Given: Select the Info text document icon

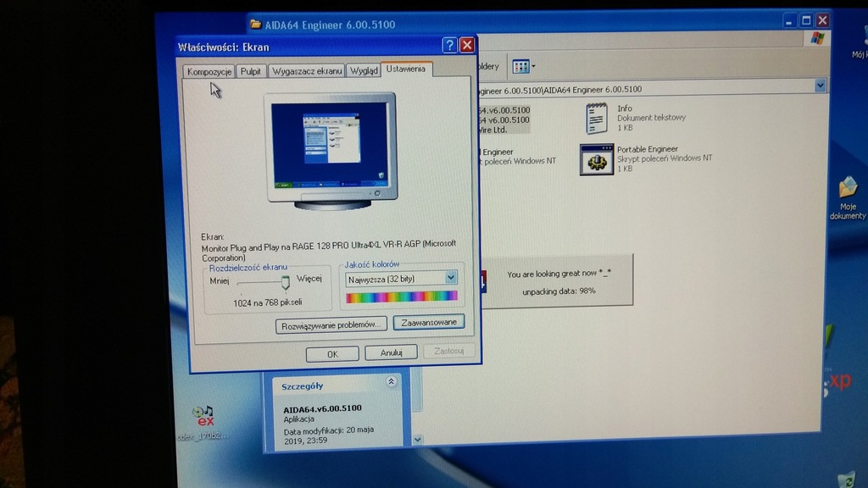Looking at the screenshot, I should [x=596, y=119].
